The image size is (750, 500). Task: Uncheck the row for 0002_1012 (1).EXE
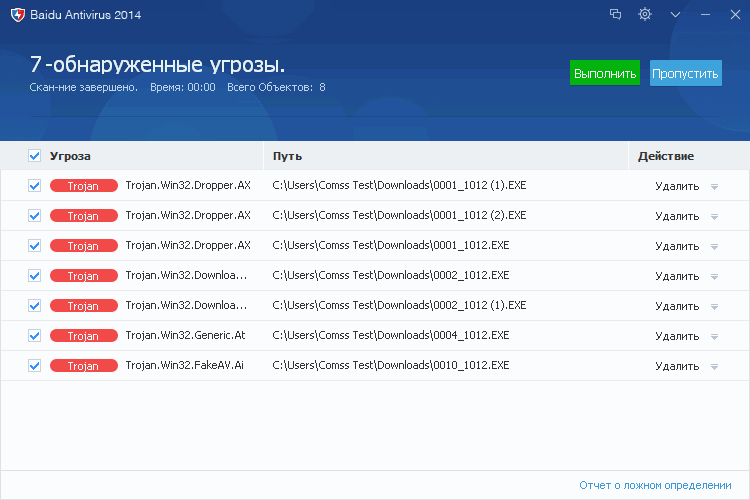[34, 306]
